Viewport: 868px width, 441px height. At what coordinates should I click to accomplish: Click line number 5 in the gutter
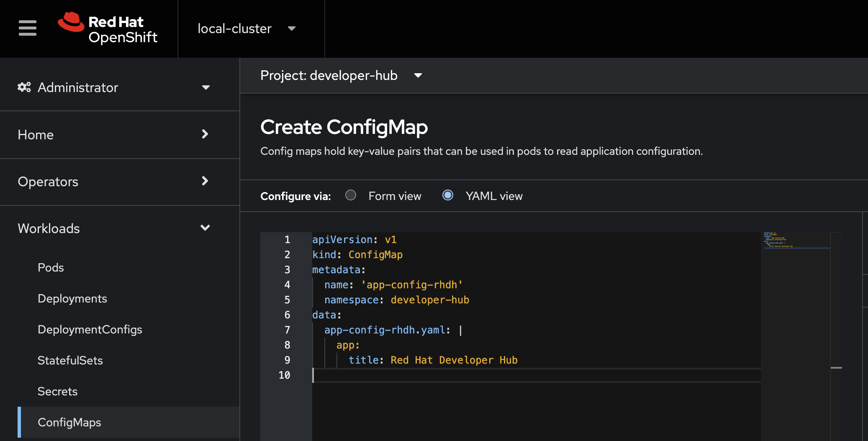point(287,300)
